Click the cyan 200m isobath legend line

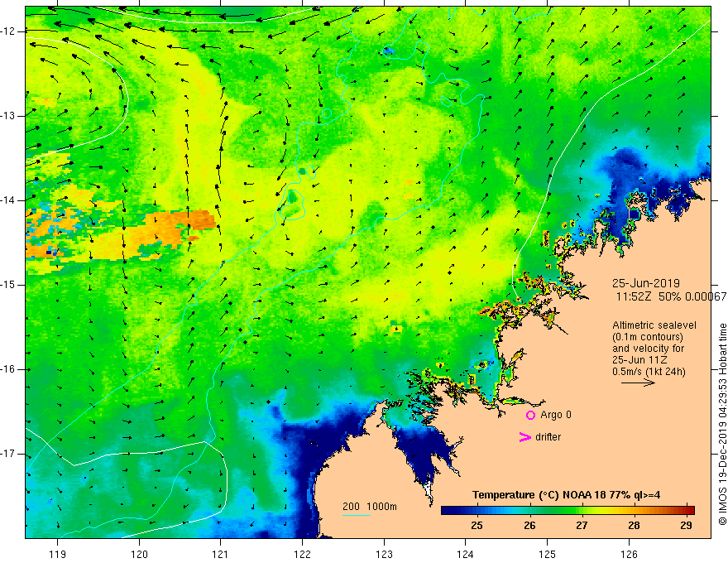pyautogui.click(x=356, y=515)
